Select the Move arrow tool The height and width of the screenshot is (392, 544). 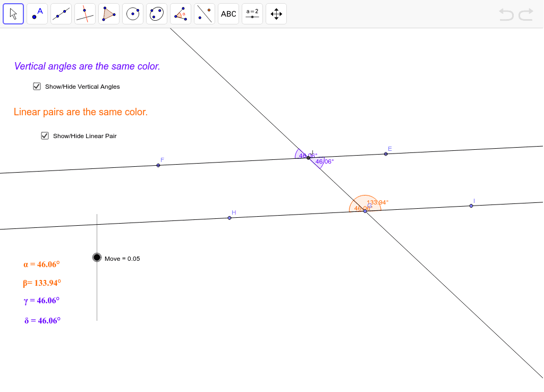tap(13, 14)
